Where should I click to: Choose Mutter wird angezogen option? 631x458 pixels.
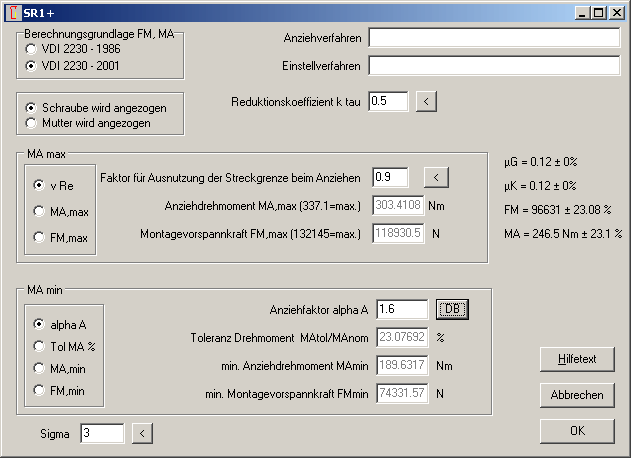click(32, 123)
